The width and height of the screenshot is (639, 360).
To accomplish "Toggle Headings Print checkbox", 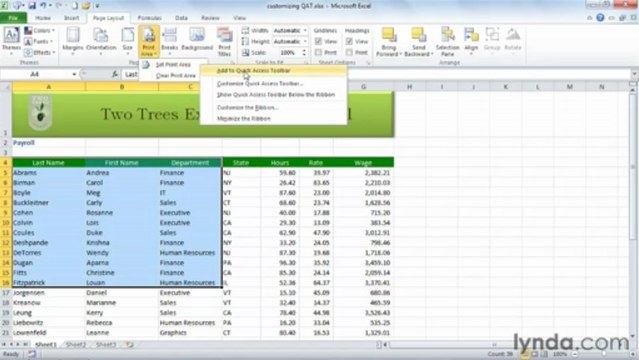I will click(x=349, y=53).
